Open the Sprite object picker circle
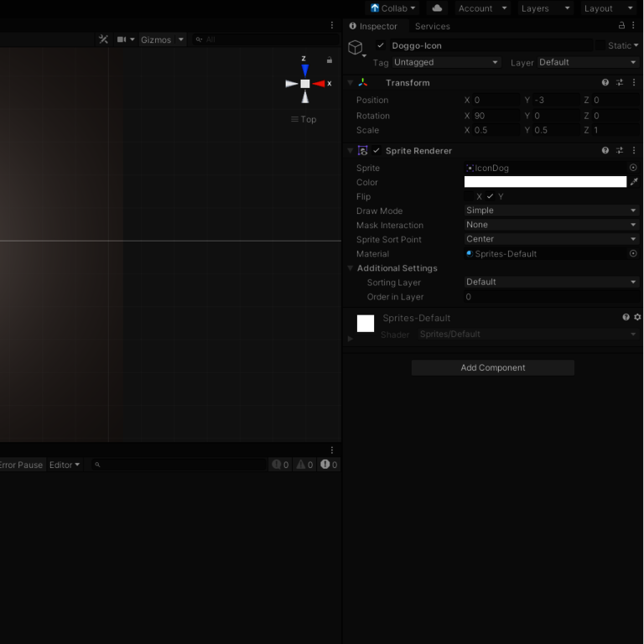The height and width of the screenshot is (644, 644). [633, 168]
